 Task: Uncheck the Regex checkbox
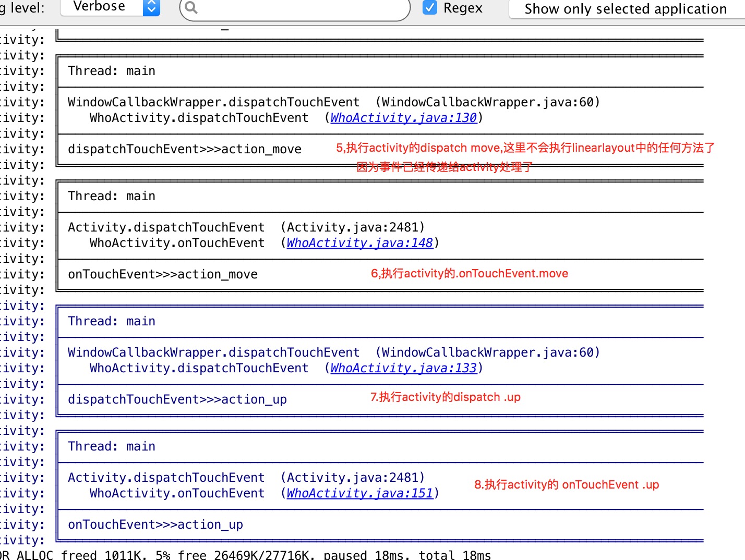click(x=430, y=8)
